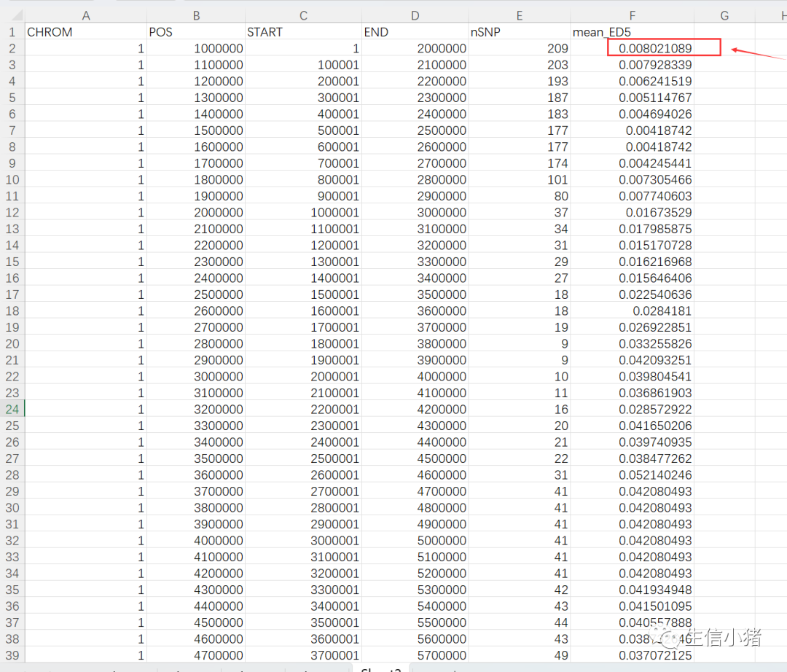Select cell with value 0.007305466

point(633,180)
